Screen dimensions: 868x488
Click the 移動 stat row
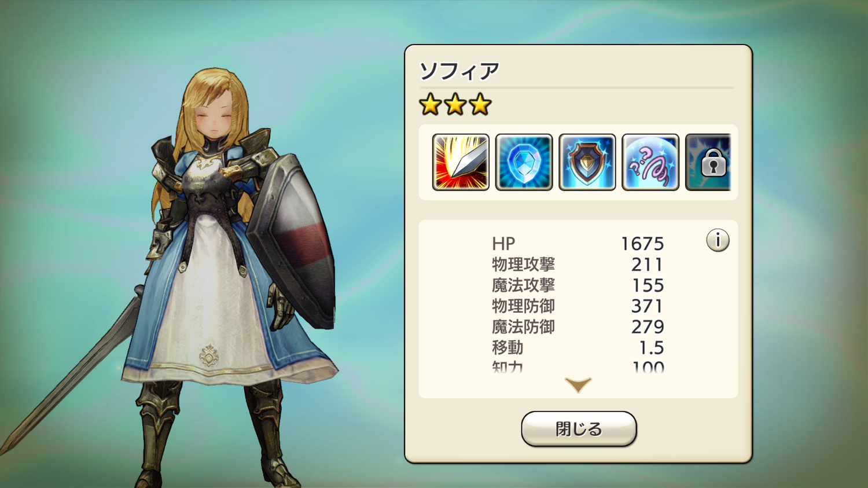(x=578, y=348)
